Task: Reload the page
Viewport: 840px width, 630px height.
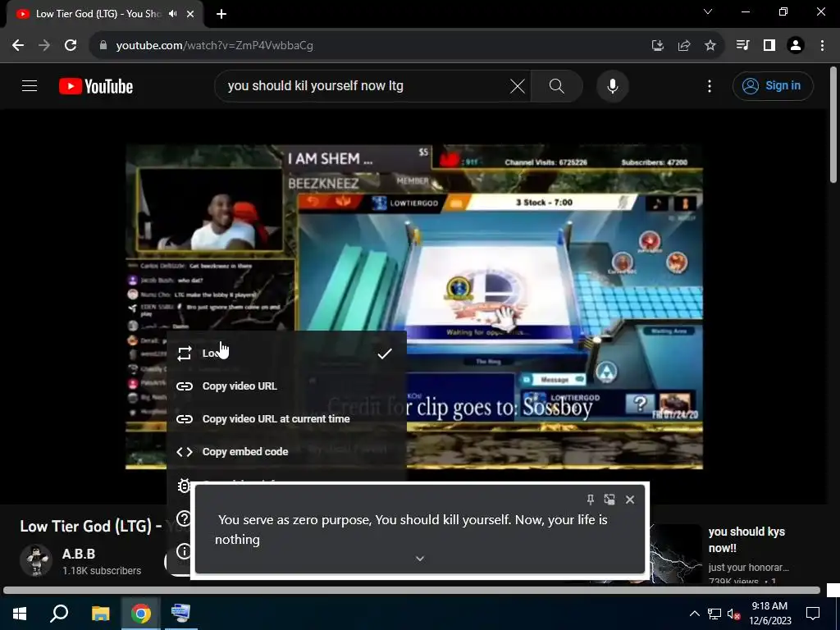Action: (71, 46)
